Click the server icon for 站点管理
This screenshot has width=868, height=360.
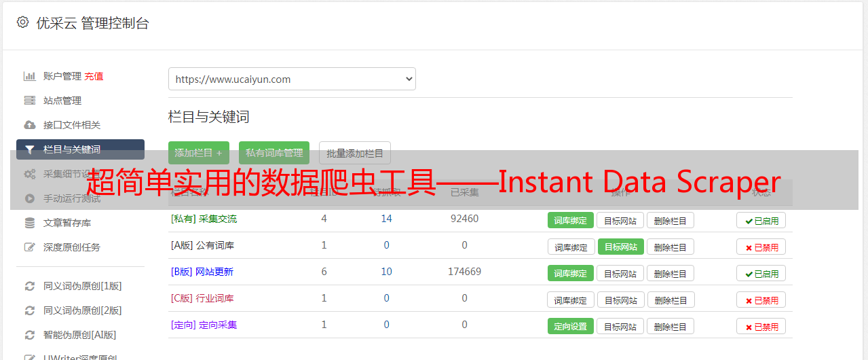point(29,101)
